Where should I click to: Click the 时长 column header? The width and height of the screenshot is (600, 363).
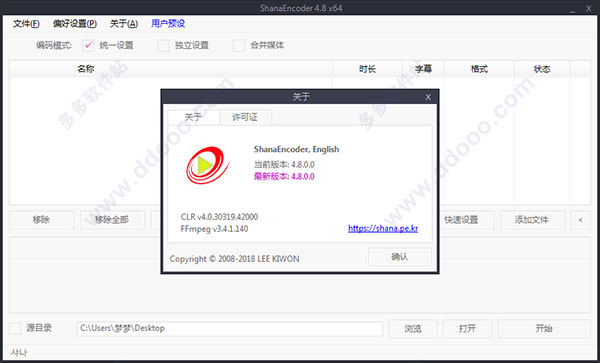pos(367,69)
